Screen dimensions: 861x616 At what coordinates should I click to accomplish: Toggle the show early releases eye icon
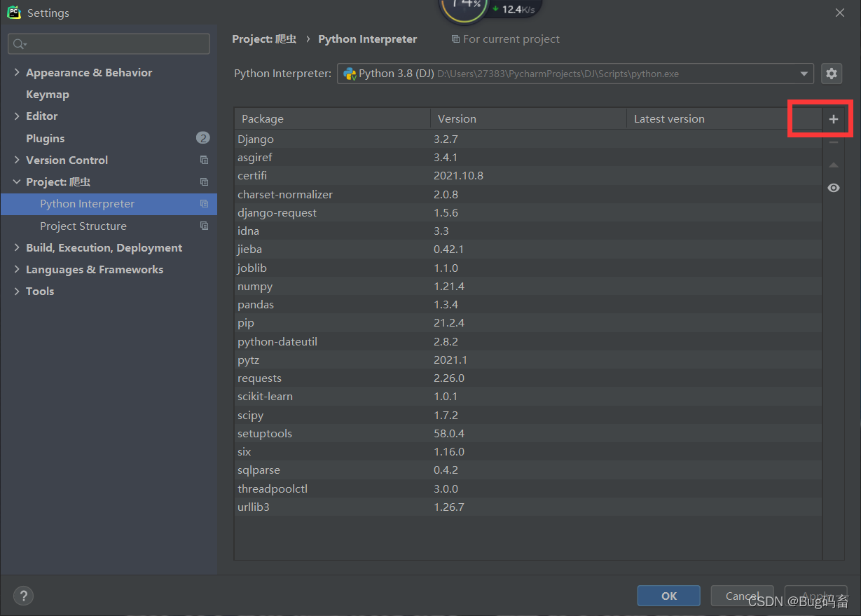click(833, 188)
